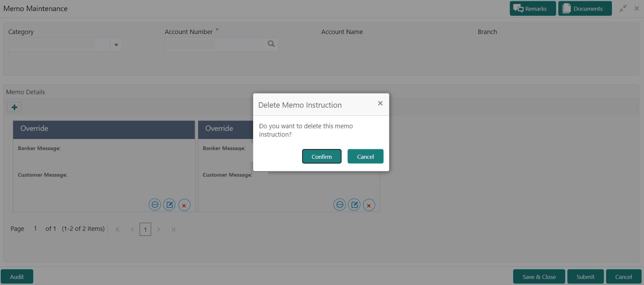This screenshot has width=644, height=285.
Task: Cancel the Delete Memo Instruction dialog
Action: tap(365, 156)
